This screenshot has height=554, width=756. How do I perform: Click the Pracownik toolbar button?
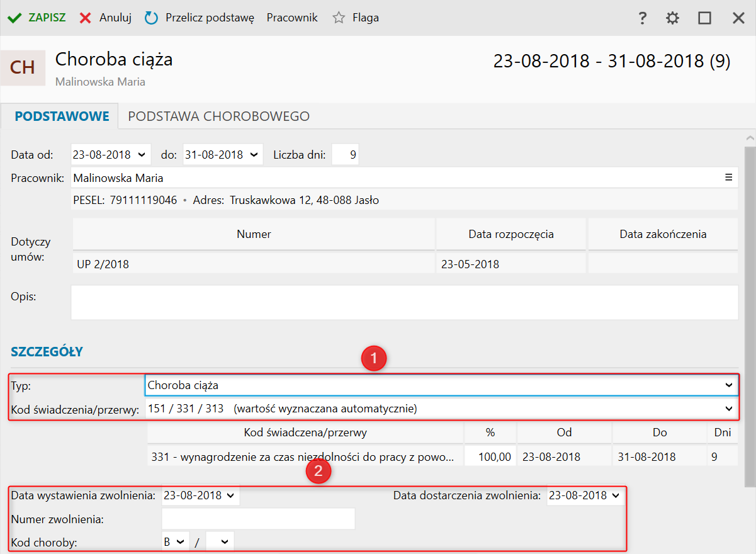(x=292, y=18)
